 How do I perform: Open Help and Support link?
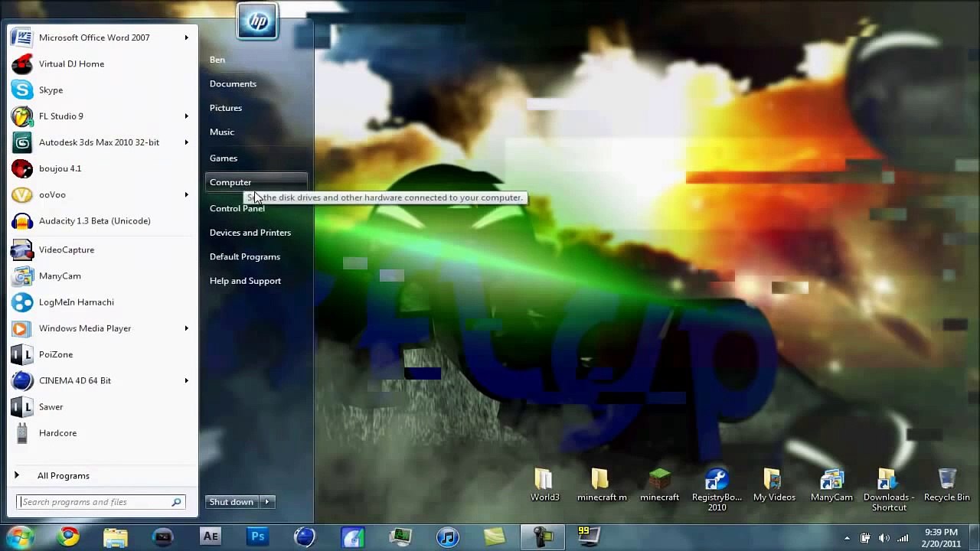(x=245, y=281)
